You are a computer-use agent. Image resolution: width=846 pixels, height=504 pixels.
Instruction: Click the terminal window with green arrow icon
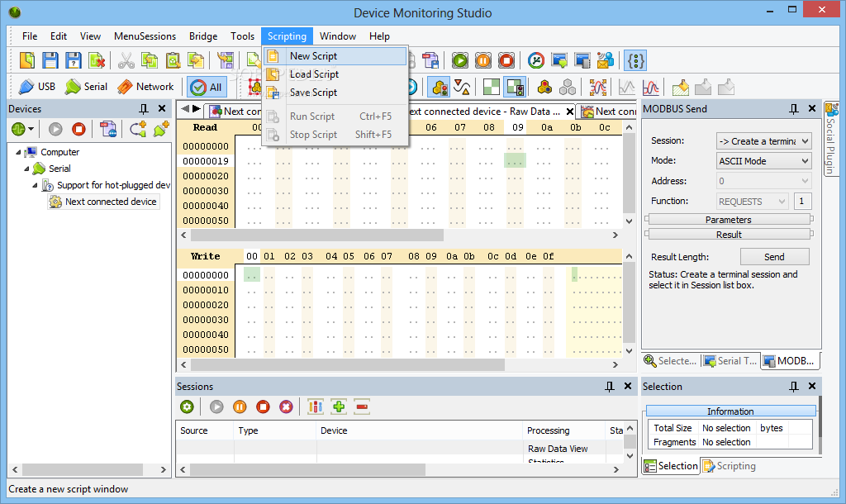(559, 60)
